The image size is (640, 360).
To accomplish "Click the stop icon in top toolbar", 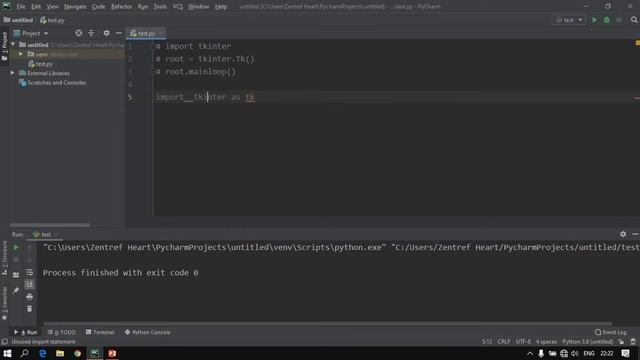I will coord(619,20).
